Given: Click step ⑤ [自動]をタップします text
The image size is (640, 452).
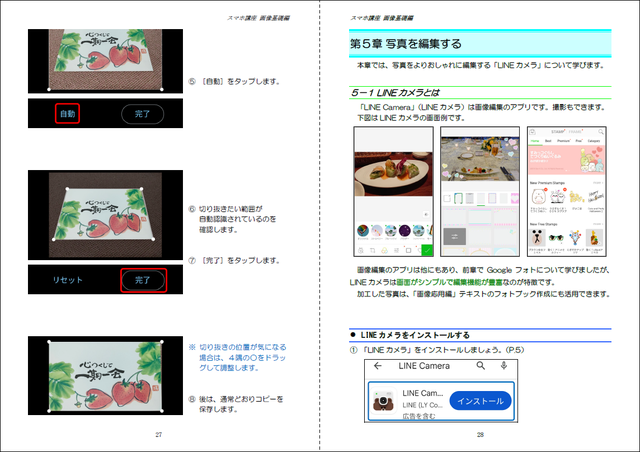Looking at the screenshot, I should pos(234,82).
